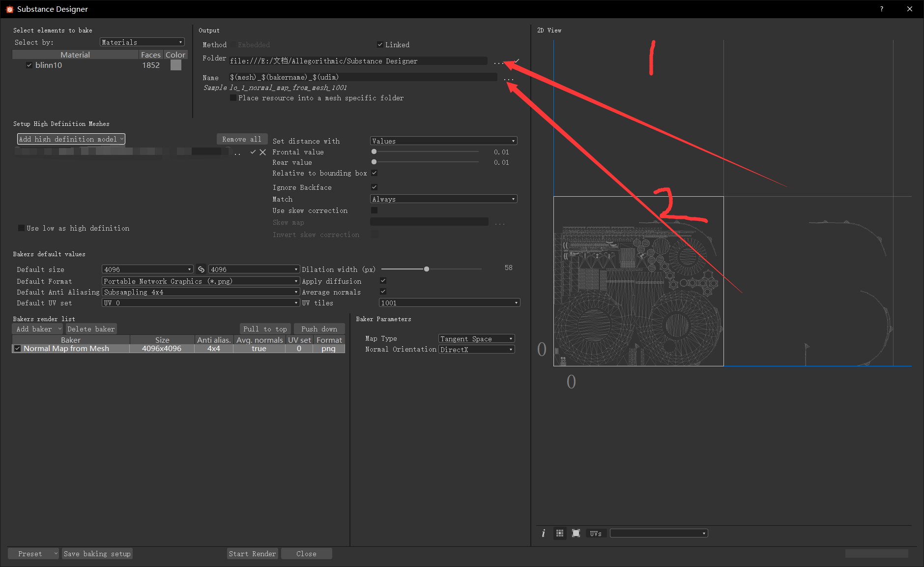Click the Save baking setup button

tap(97, 553)
